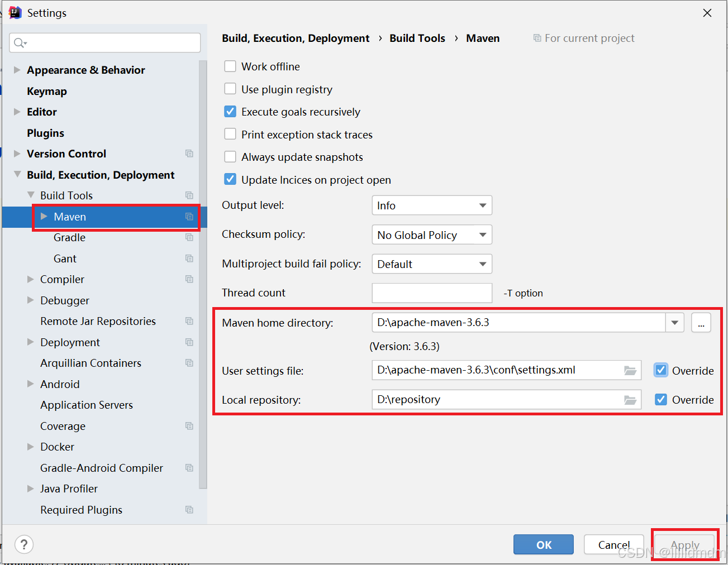Toggle Override for Local repository

click(661, 399)
